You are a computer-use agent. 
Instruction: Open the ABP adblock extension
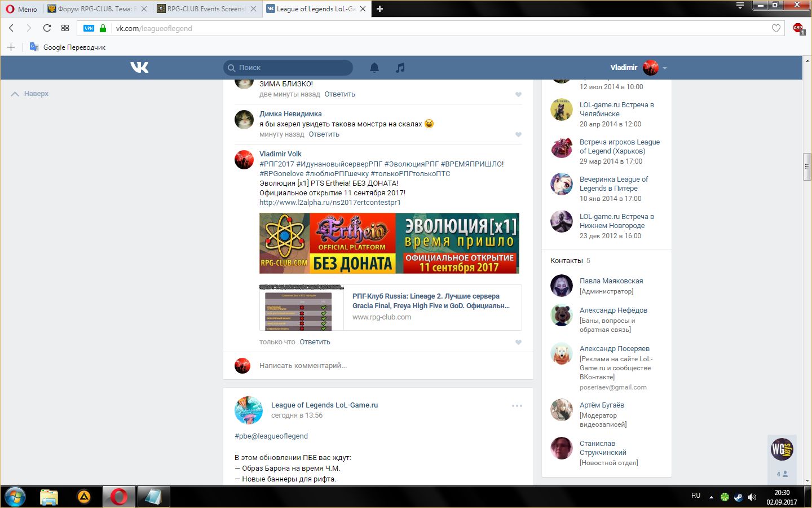pos(798,28)
